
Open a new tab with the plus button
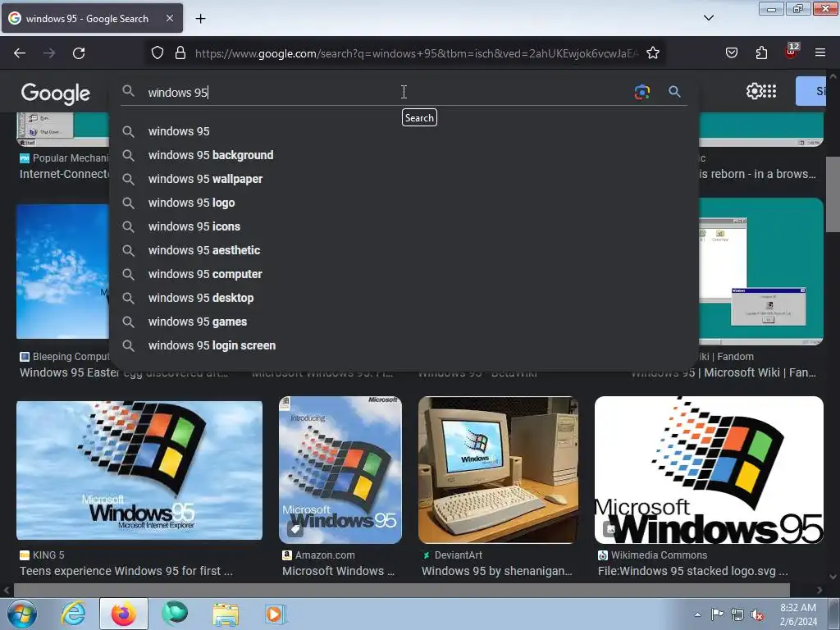[200, 19]
